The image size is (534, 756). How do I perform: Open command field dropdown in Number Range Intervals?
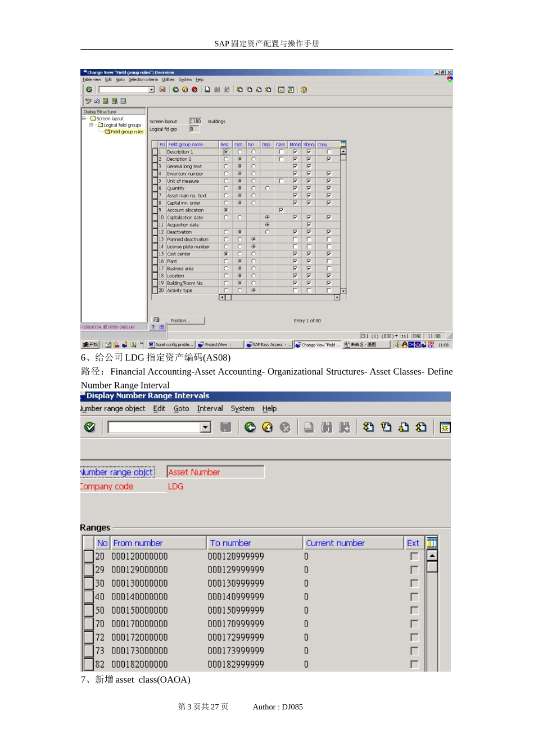point(206,427)
